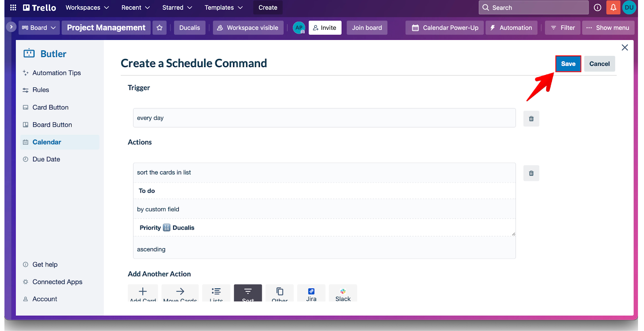644x331 pixels.
Task: Switch to Rules in Butler sidebar
Action: tap(41, 90)
